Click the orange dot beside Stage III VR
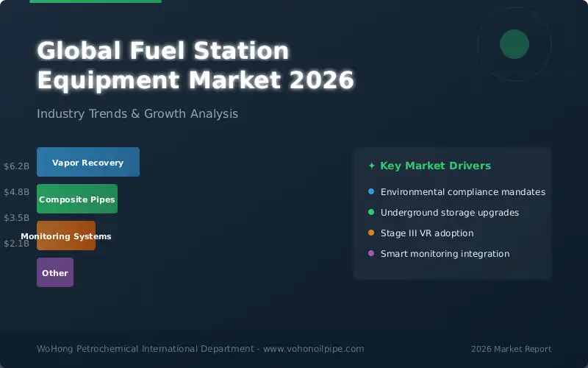The height and width of the screenshot is (368, 588). click(371, 233)
